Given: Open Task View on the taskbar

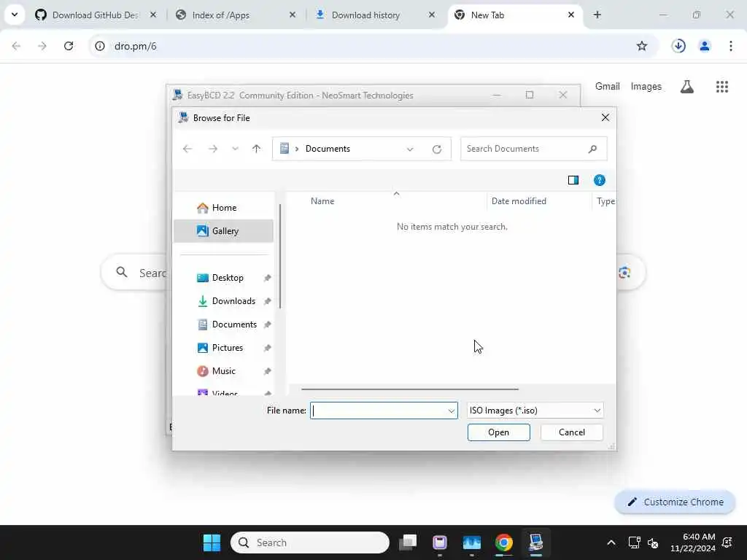Looking at the screenshot, I should (408, 542).
